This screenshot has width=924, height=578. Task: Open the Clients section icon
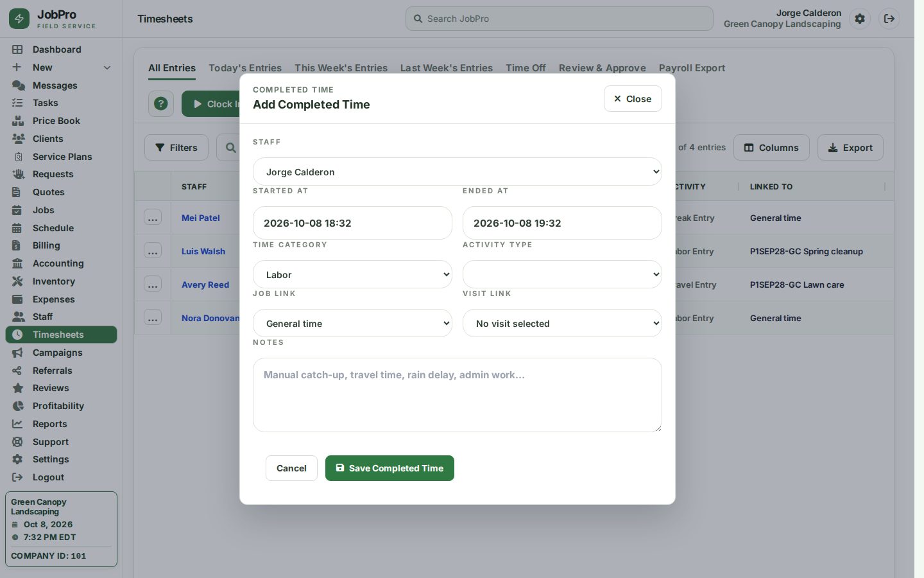coord(18,139)
